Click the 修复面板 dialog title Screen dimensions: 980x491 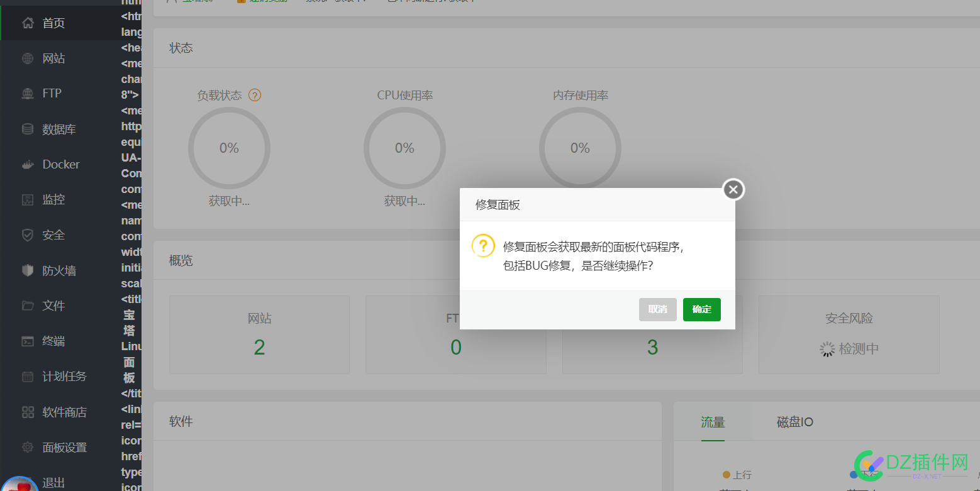[498, 205]
